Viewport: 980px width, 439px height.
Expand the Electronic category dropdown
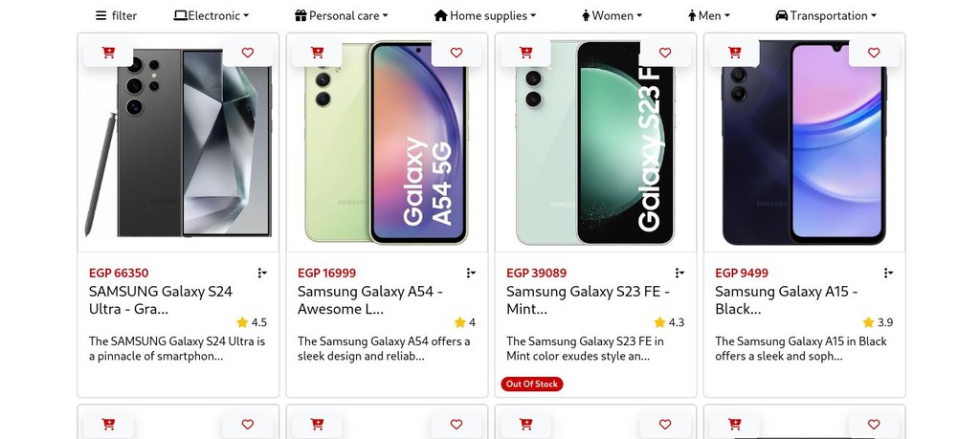point(212,15)
